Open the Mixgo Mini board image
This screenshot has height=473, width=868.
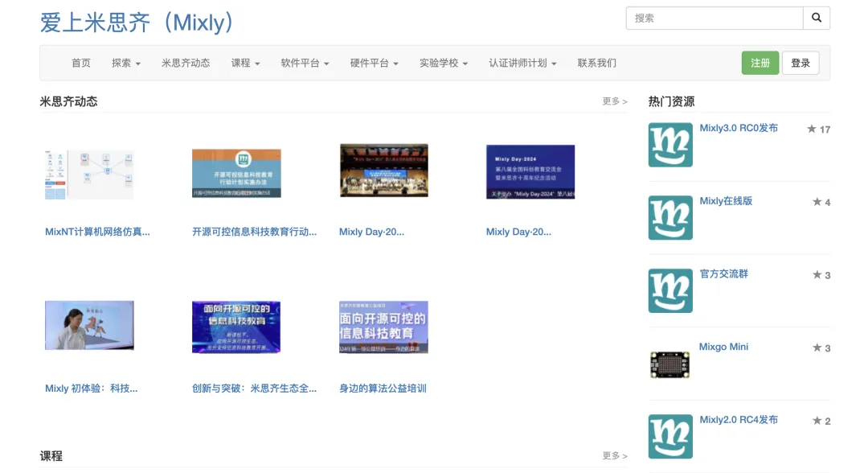(669, 364)
